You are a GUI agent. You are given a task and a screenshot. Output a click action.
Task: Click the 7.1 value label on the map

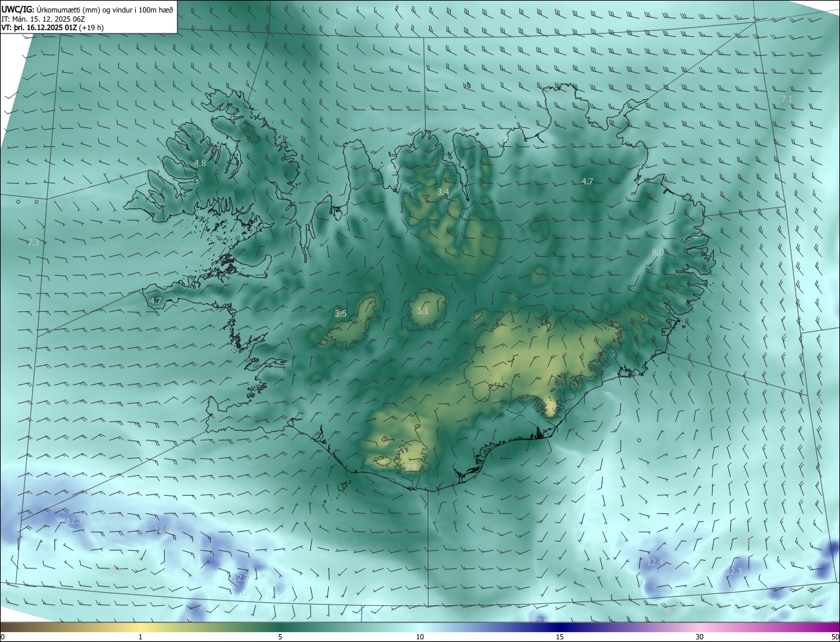(x=787, y=98)
